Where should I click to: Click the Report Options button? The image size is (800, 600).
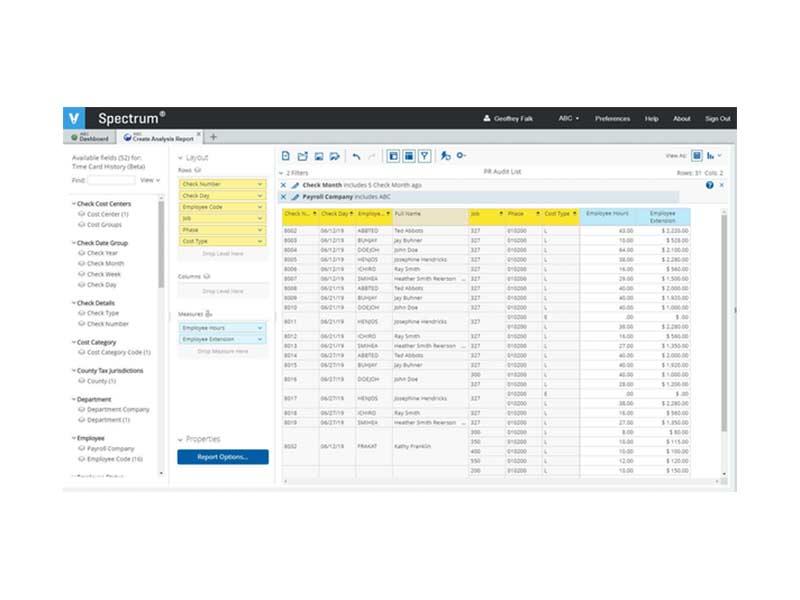click(x=223, y=457)
